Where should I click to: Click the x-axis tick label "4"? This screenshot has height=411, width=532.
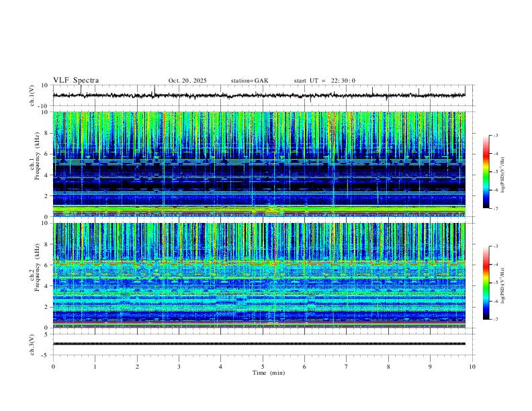(221, 367)
